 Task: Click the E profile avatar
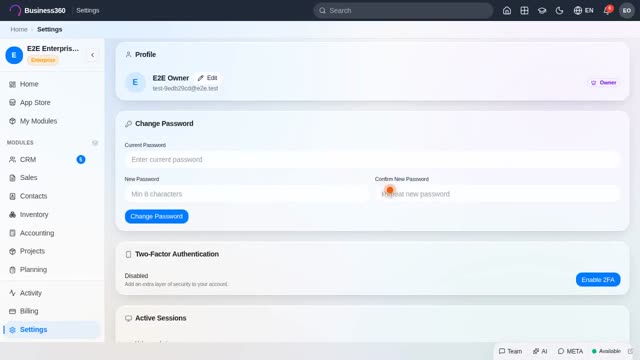[x=135, y=82]
